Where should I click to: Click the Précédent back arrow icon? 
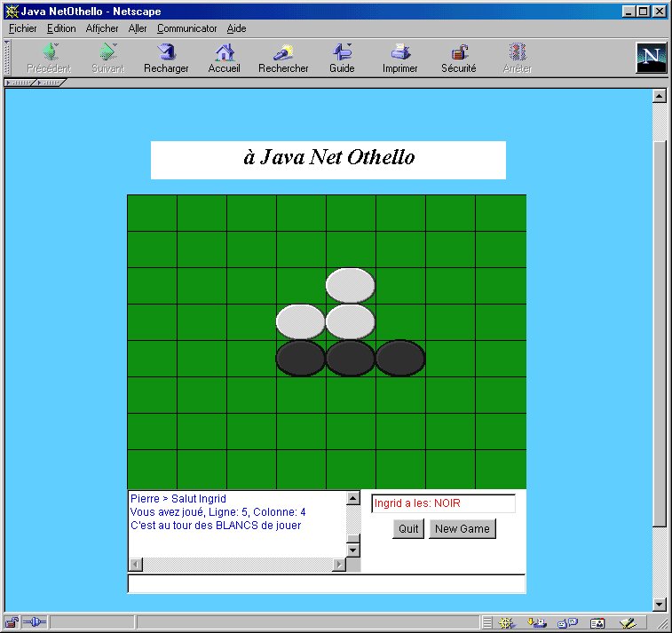(x=49, y=52)
